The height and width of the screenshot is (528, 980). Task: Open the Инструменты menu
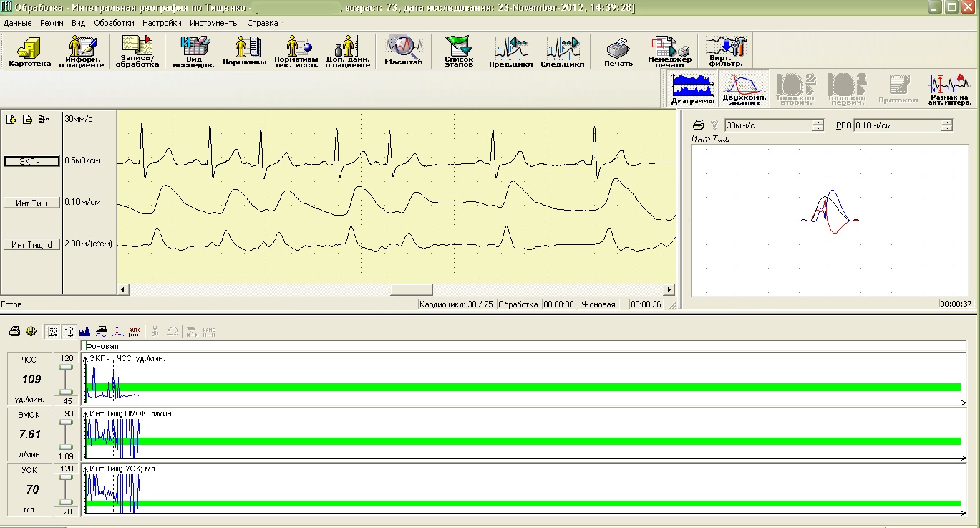215,23
